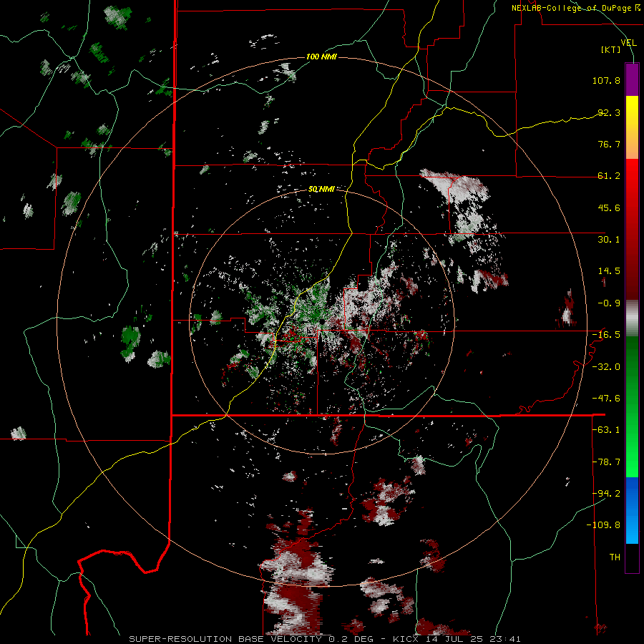Click the -109.8 velocity scale value
Image resolution: width=644 pixels, height=644 pixels.
[603, 525]
